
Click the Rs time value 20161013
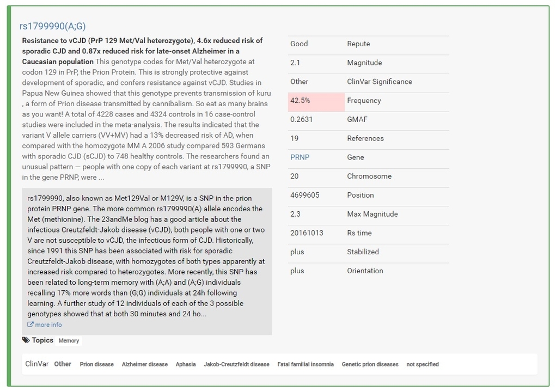(307, 233)
